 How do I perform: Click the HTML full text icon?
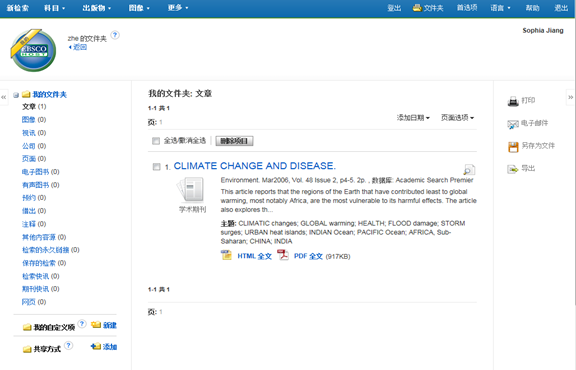click(x=226, y=255)
